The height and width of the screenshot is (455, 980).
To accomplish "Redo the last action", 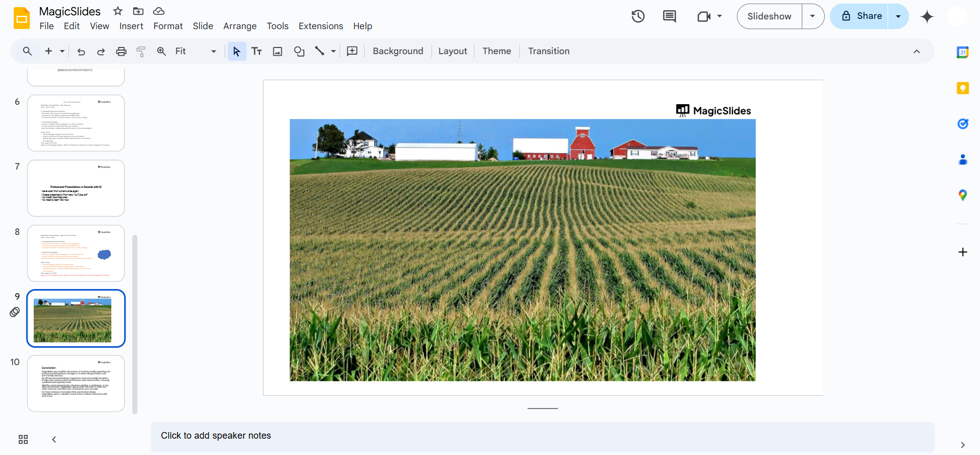I will pyautogui.click(x=101, y=51).
